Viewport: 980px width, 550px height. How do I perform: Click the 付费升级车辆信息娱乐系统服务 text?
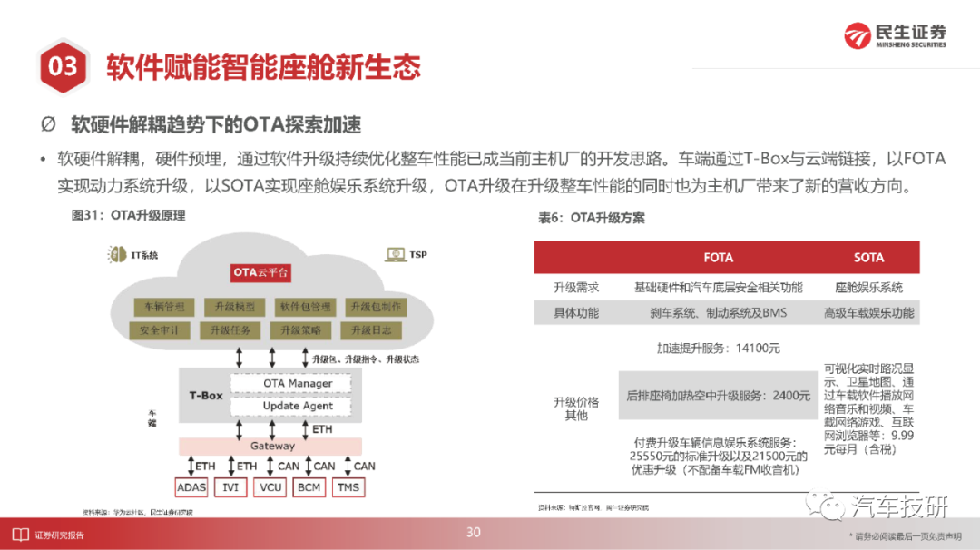[718, 457]
